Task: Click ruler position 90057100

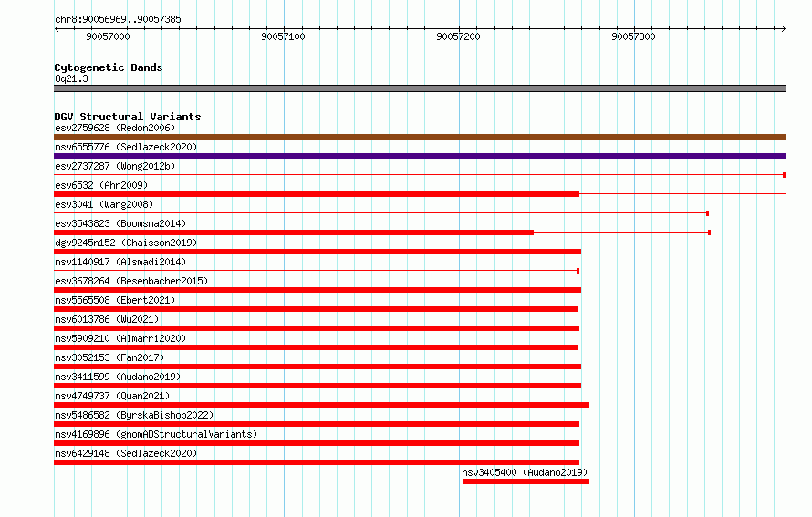Action: (x=283, y=36)
